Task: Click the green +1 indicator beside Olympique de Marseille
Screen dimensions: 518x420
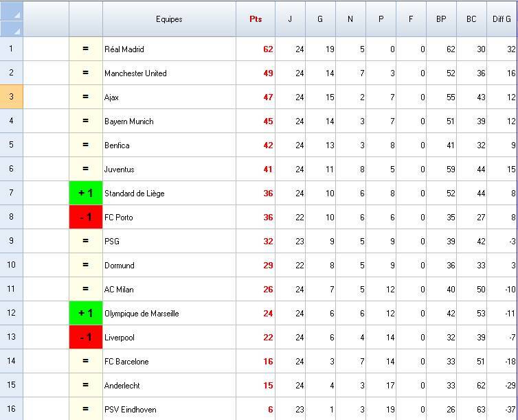Action: [86, 313]
